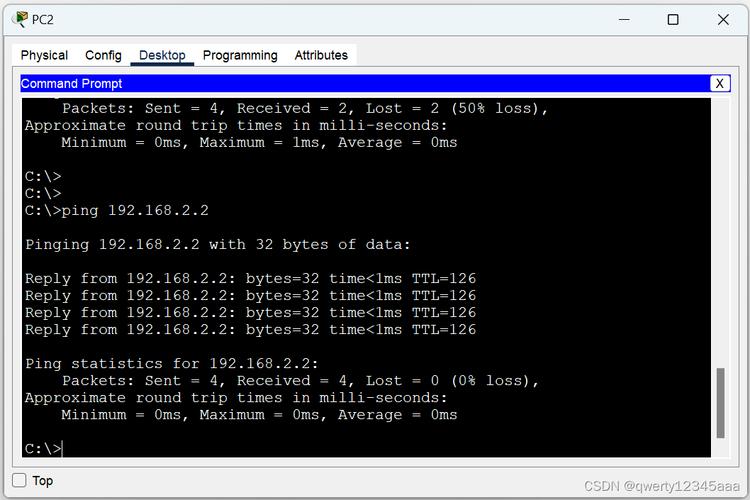Close the PC2 window
The image size is (750, 500).
click(723, 19)
